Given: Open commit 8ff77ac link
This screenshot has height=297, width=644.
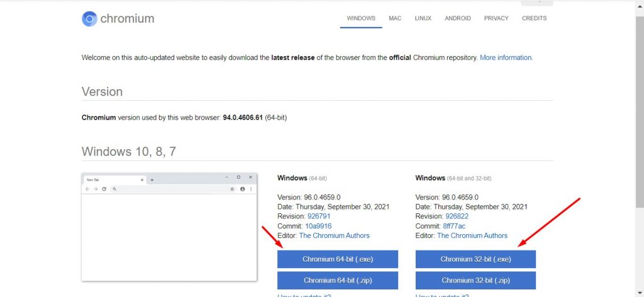Looking at the screenshot, I should tap(454, 227).
